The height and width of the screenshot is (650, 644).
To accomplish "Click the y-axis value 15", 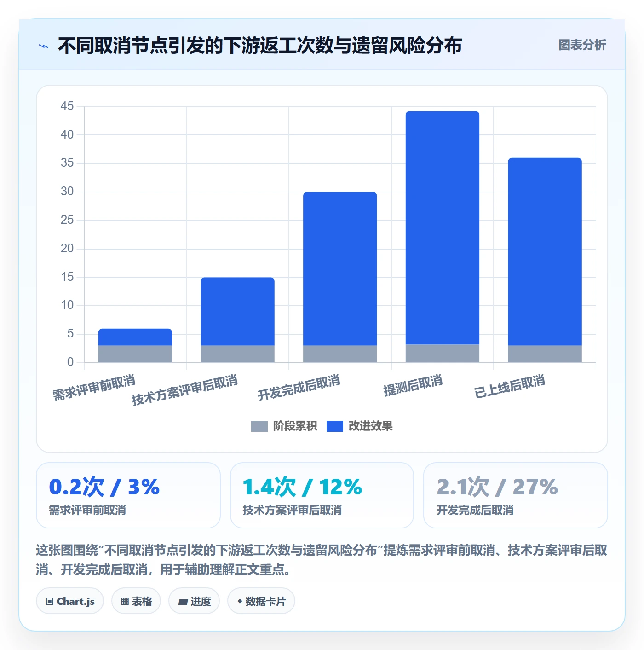I will 67,277.
